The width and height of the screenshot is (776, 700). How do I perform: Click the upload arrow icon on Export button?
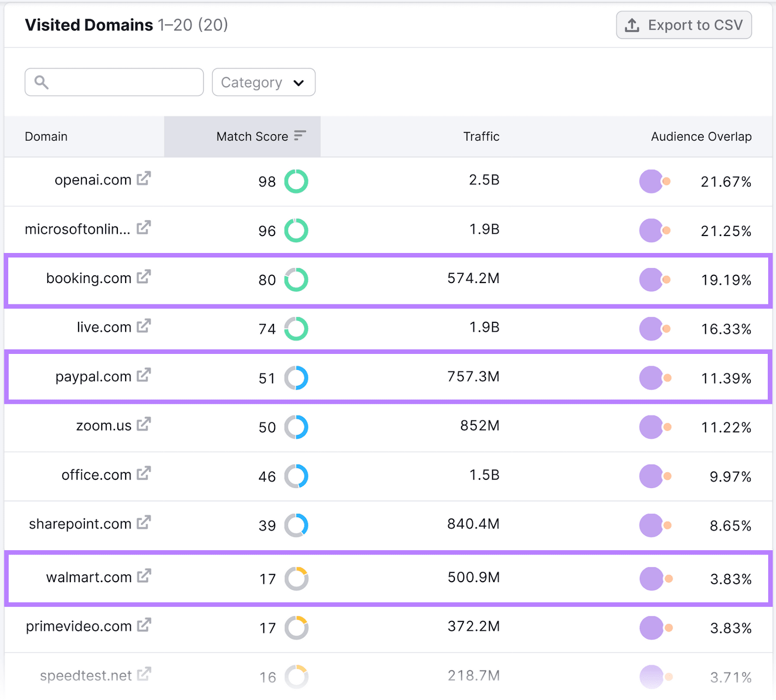[x=631, y=25]
